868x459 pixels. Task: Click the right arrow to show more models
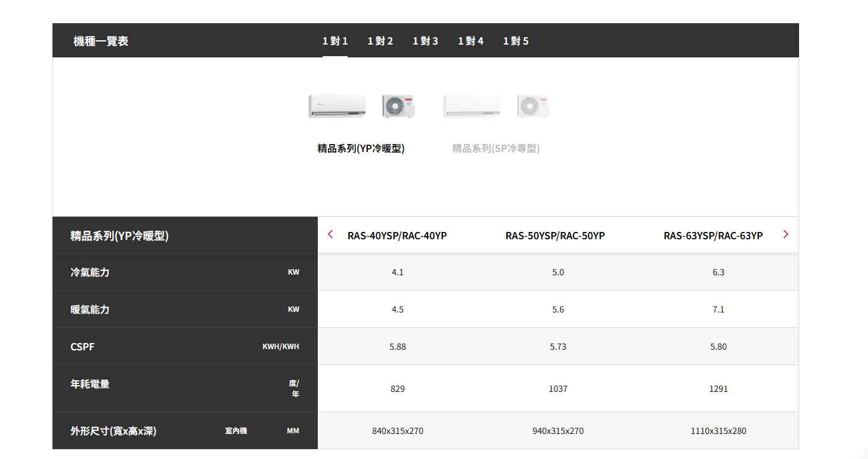pyautogui.click(x=786, y=234)
